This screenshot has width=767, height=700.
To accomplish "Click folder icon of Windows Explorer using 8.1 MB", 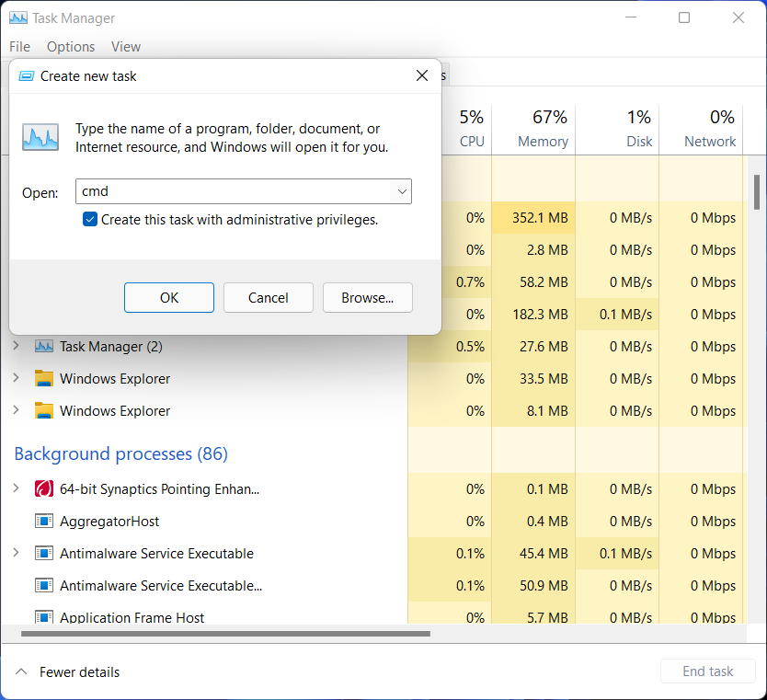I will point(44,411).
